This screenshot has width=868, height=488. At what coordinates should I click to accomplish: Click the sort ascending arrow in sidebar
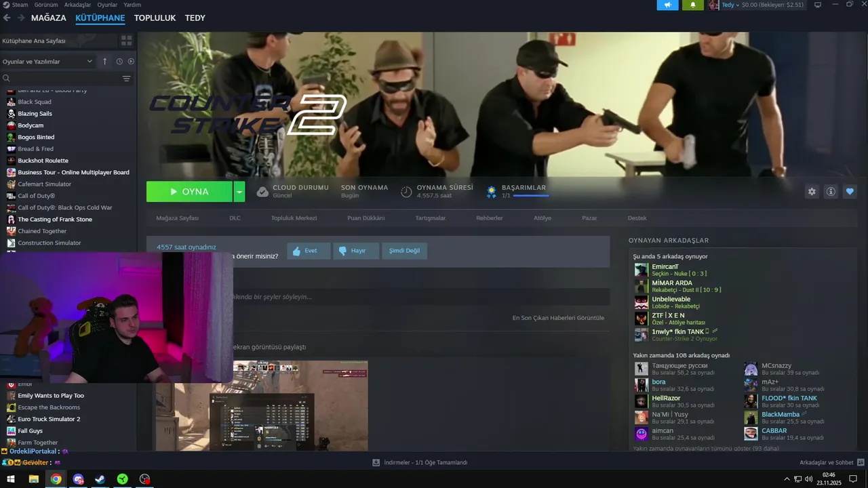coord(104,61)
